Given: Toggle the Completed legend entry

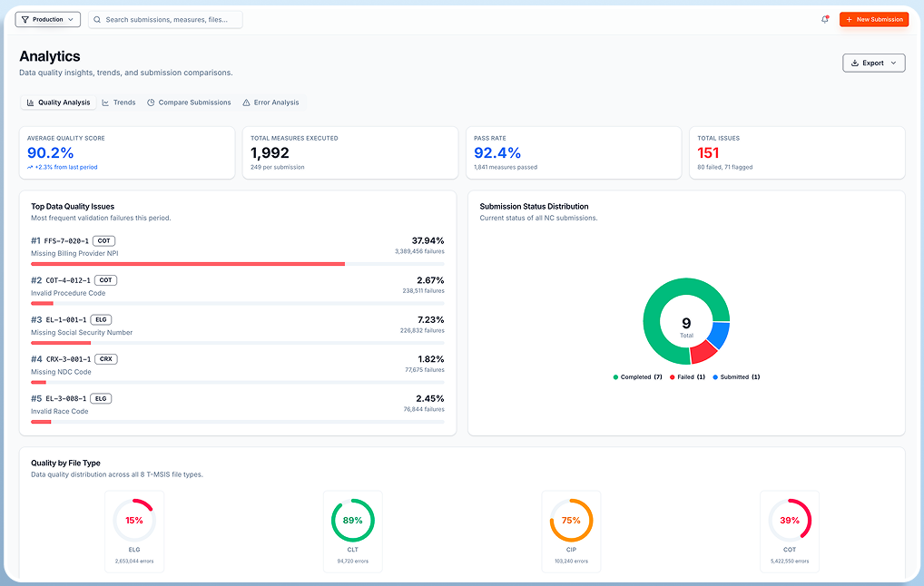Looking at the screenshot, I should 637,377.
